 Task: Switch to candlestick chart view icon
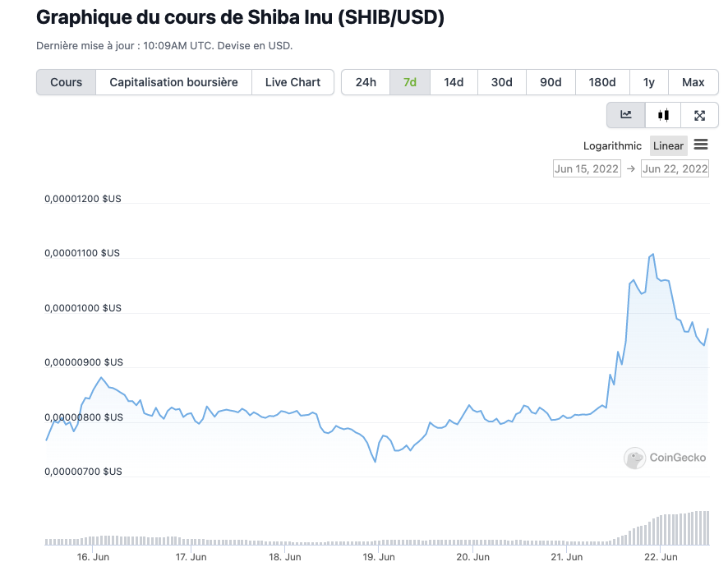663,115
